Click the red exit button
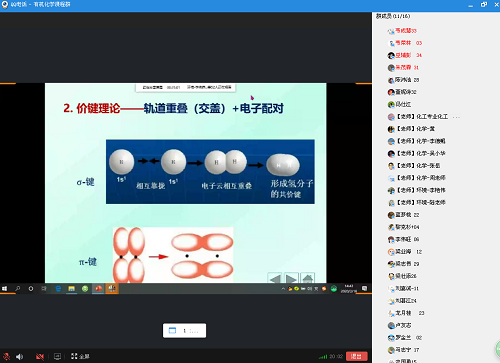The width and height of the screenshot is (500, 363). pyautogui.click(x=357, y=356)
